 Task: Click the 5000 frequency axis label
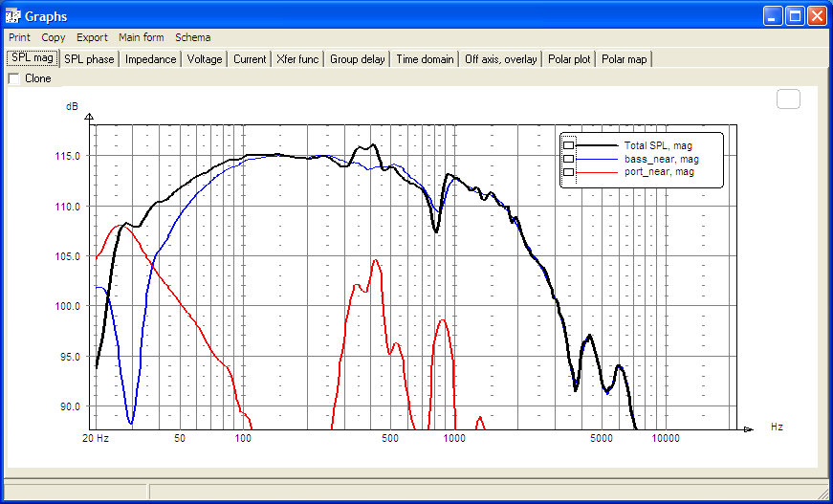point(601,439)
